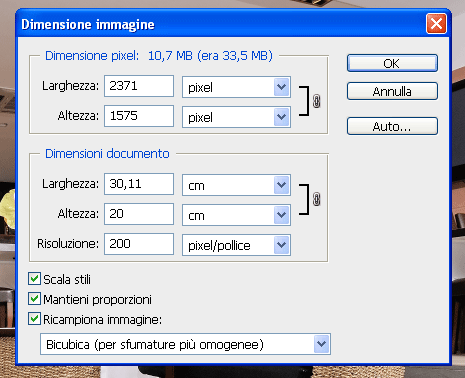This screenshot has width=465, height=378.
Task: Disable Ricampiona immagine checkbox
Action: (34, 319)
